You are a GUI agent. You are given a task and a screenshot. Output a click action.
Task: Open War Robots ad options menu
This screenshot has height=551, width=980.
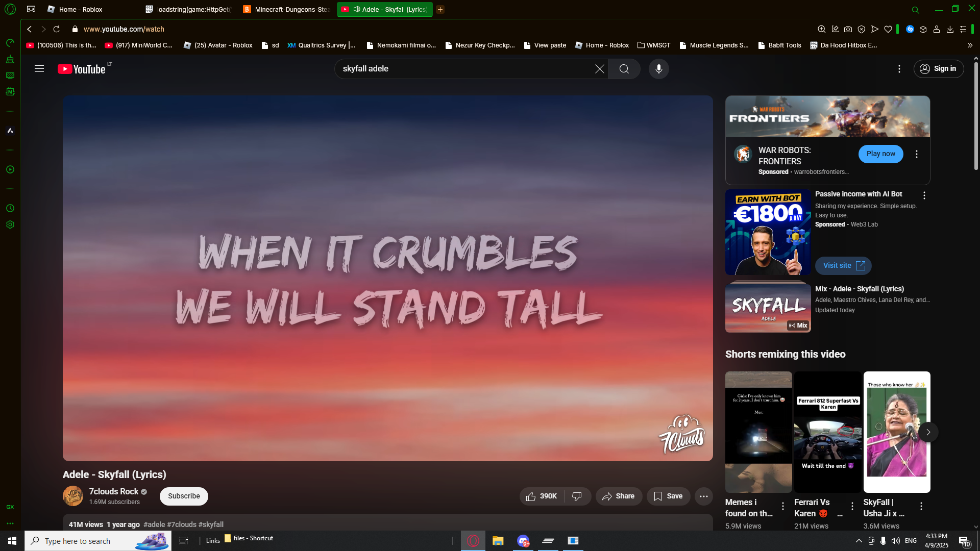pos(917,154)
